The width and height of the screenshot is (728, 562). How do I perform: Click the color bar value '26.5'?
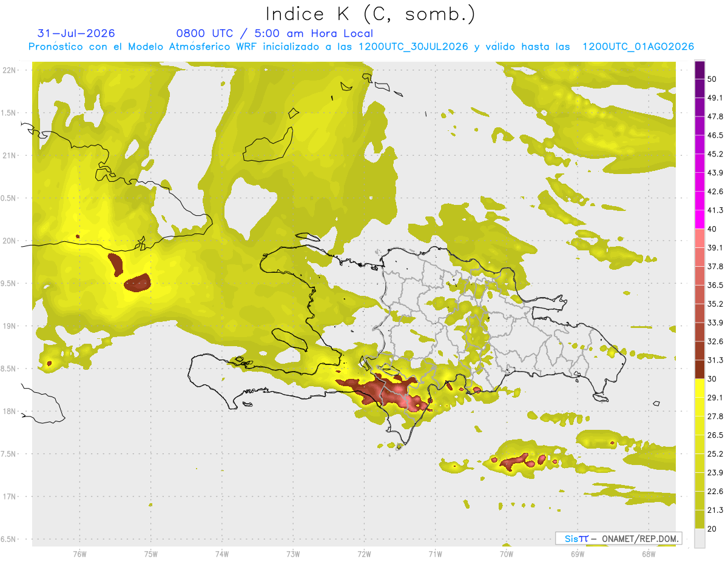click(715, 435)
